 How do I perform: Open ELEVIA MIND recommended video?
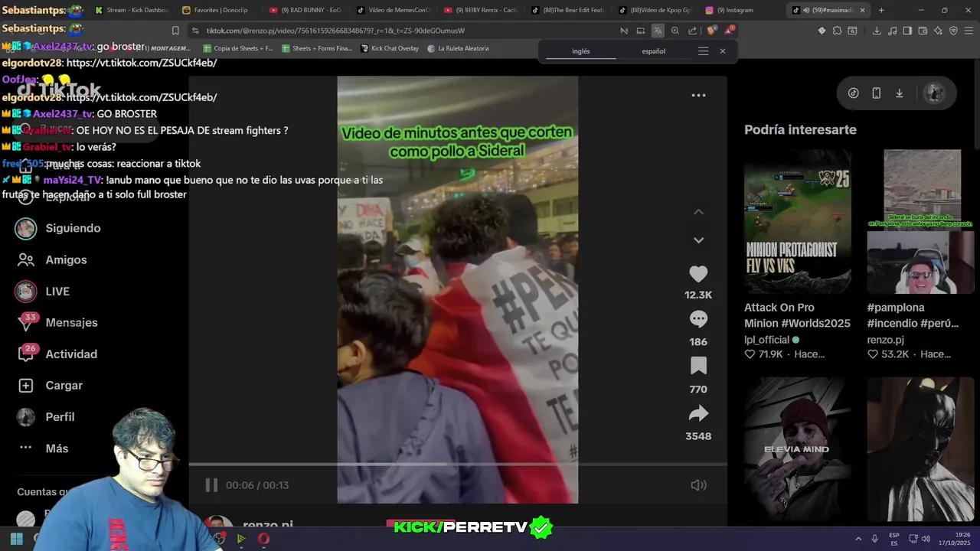(798, 450)
